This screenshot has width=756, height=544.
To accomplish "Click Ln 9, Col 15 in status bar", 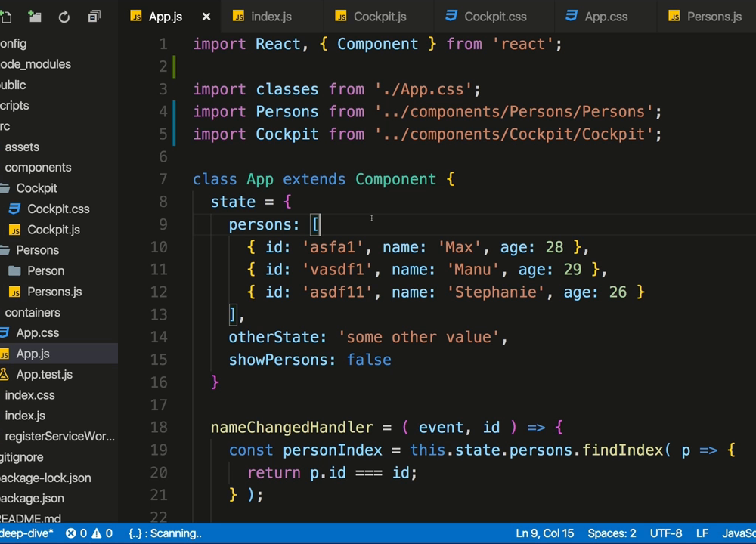I will coord(545,533).
